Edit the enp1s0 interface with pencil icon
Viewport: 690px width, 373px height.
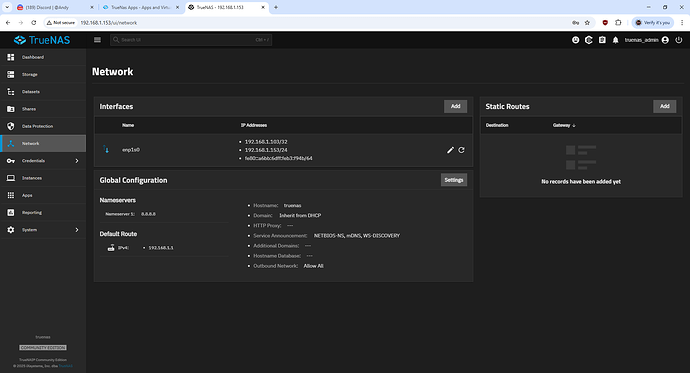tap(450, 150)
